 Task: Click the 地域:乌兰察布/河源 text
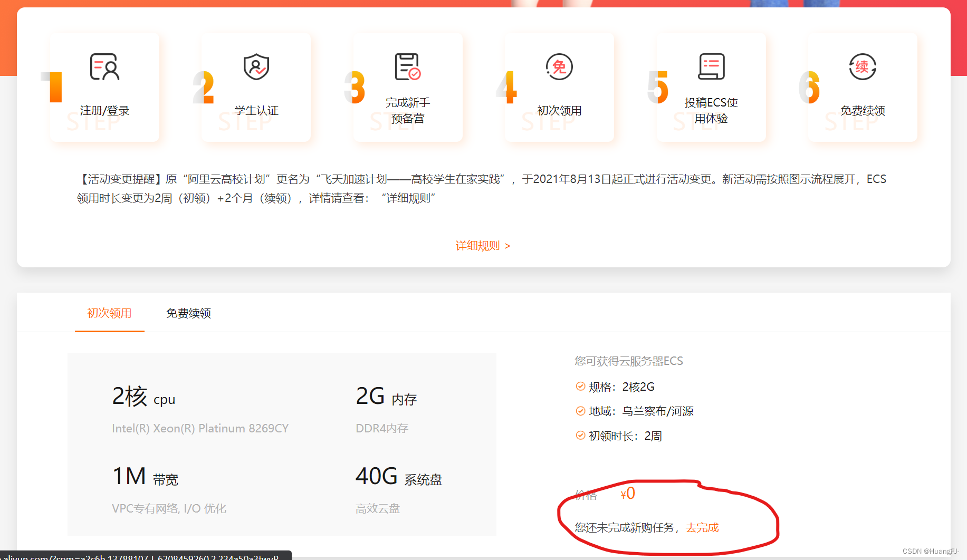pos(641,411)
